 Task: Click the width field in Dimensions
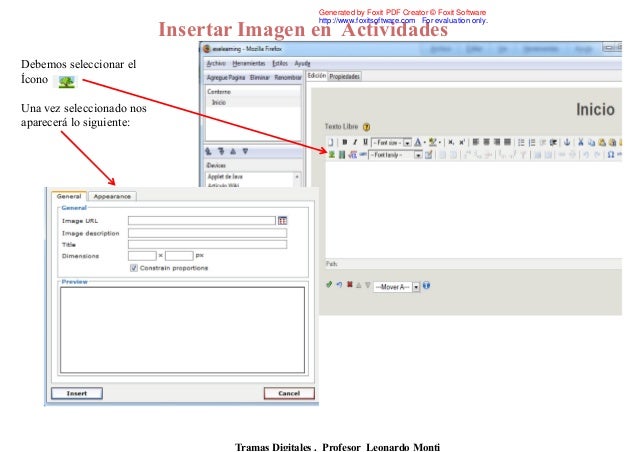click(142, 255)
